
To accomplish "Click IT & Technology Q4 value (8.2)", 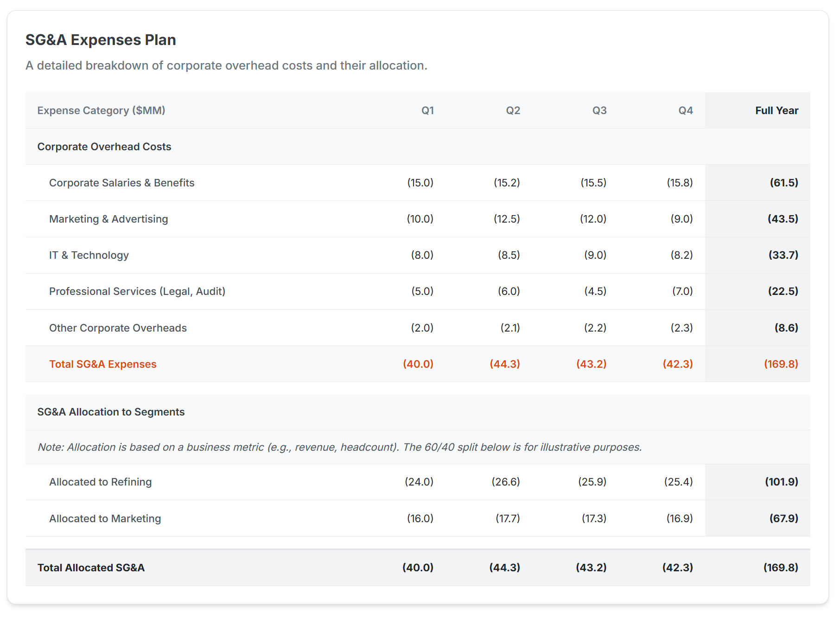I will point(681,255).
